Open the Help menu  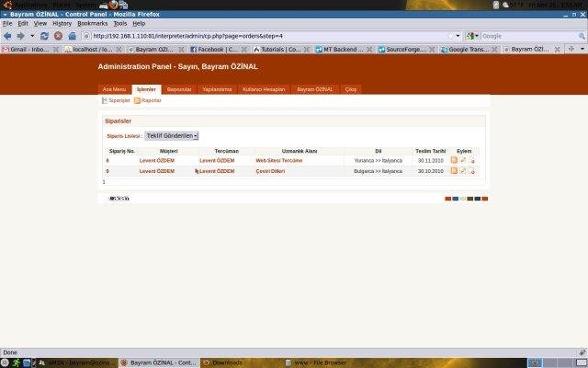[139, 23]
